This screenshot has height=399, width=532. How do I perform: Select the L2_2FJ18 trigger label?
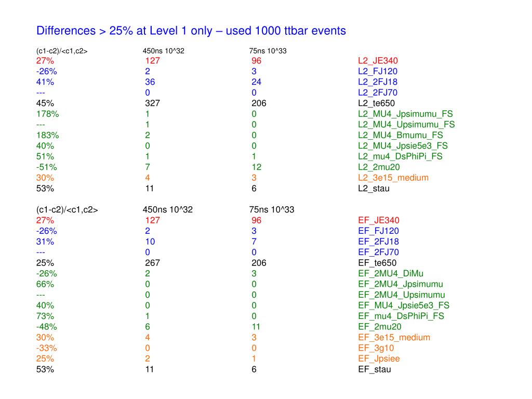coord(378,82)
